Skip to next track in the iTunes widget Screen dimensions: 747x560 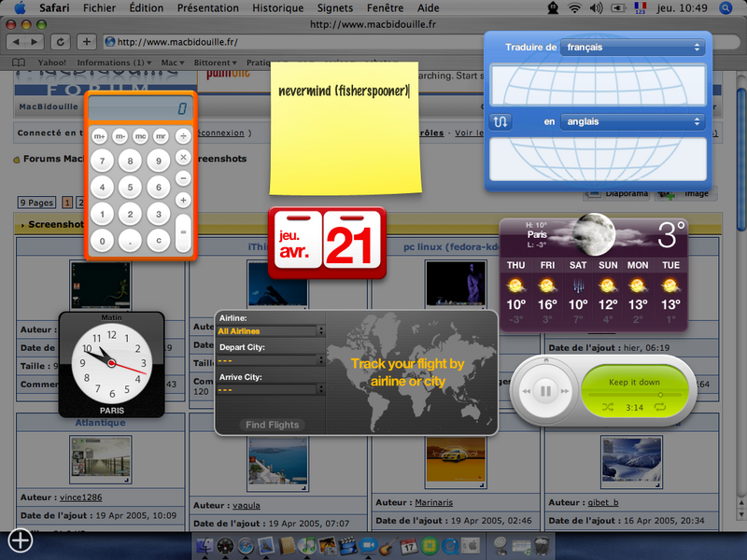565,391
